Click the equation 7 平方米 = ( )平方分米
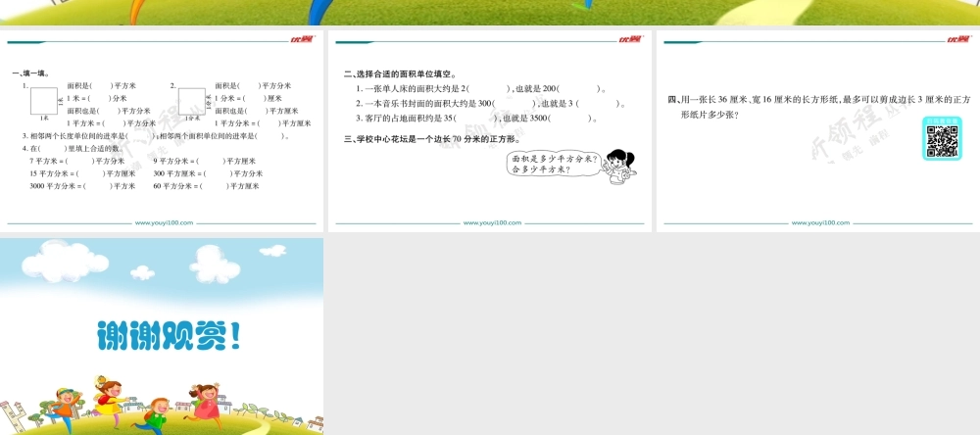Image resolution: width=980 pixels, height=435 pixels. coord(77,162)
